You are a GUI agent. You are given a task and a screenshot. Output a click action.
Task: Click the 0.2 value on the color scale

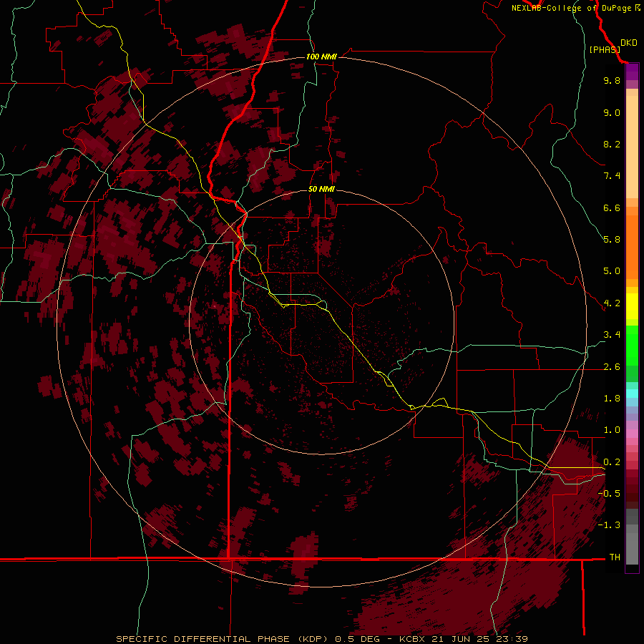pos(612,462)
